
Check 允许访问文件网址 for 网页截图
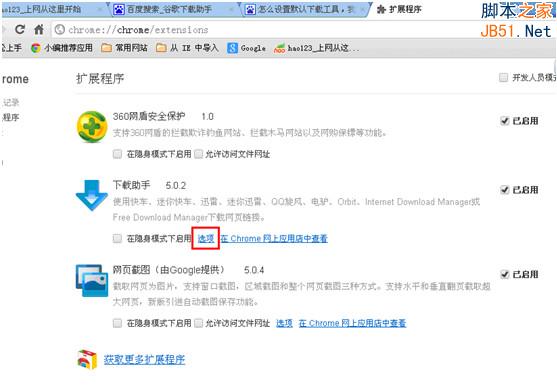pos(199,323)
